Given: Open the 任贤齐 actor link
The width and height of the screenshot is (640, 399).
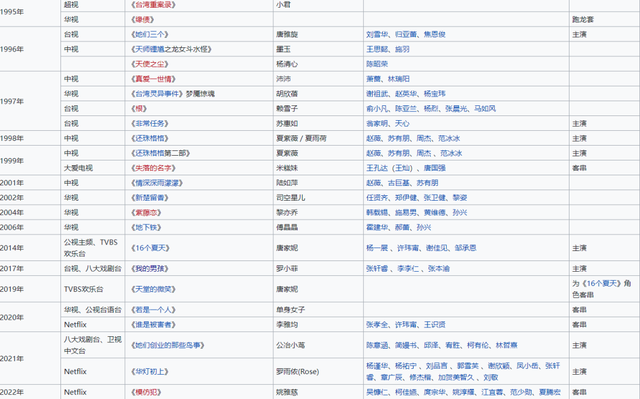Looking at the screenshot, I should click(x=377, y=198).
